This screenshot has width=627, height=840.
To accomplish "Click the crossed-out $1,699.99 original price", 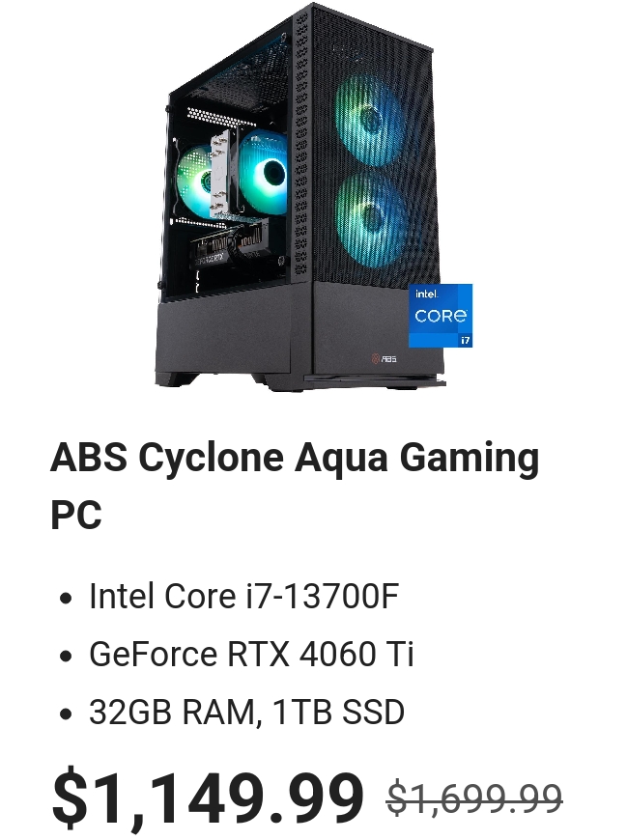I will coord(474,798).
